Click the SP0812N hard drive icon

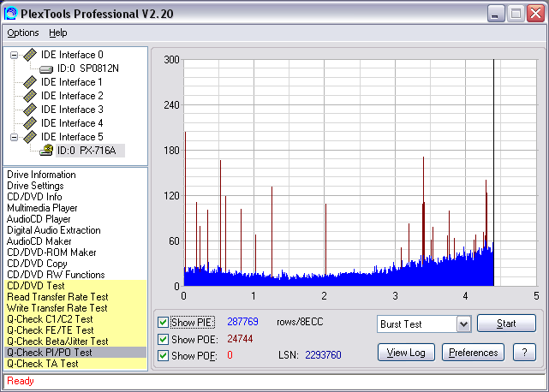click(46, 69)
